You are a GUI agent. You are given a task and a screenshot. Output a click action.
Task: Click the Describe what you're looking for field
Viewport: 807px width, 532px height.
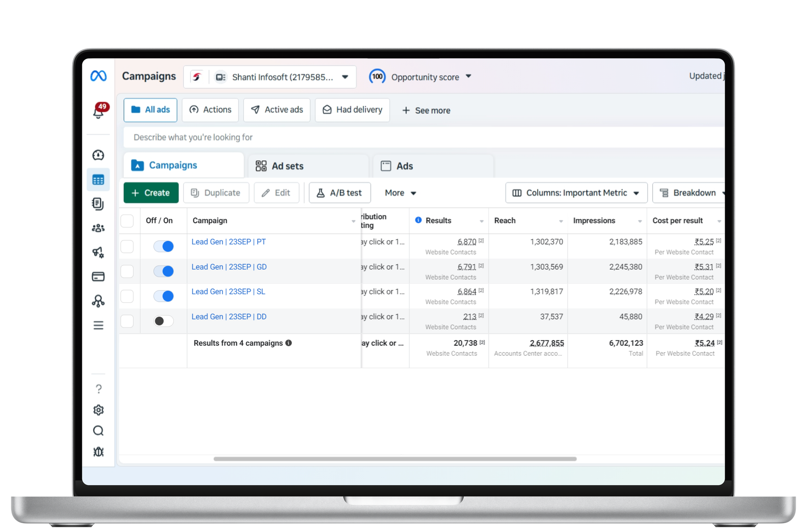[x=424, y=137]
